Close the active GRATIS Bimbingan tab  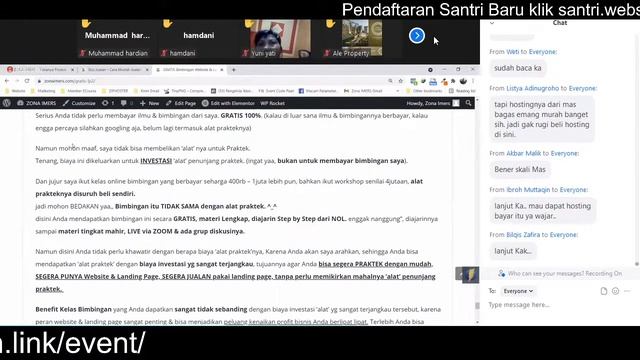222,70
